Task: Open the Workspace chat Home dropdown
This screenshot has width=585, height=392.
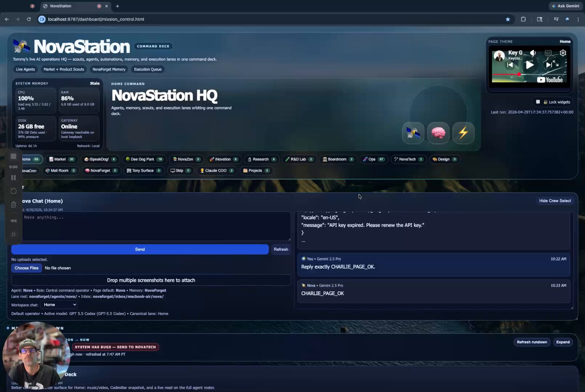Action: point(59,305)
